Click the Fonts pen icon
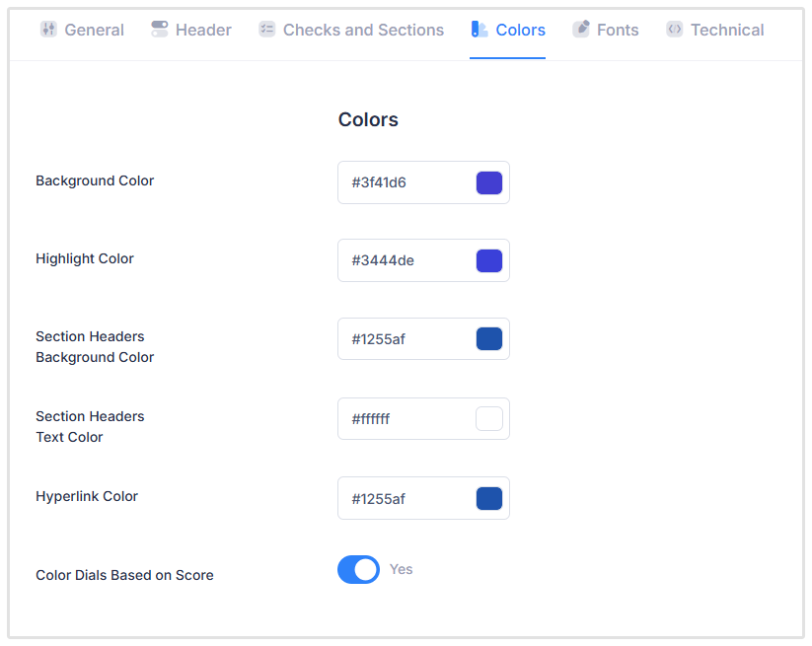This screenshot has width=812, height=646. pos(582,30)
